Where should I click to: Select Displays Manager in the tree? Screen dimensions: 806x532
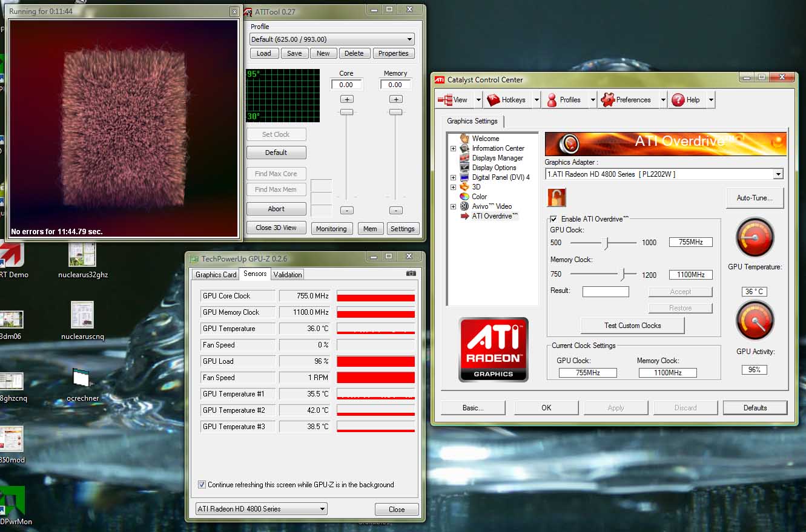pyautogui.click(x=497, y=158)
